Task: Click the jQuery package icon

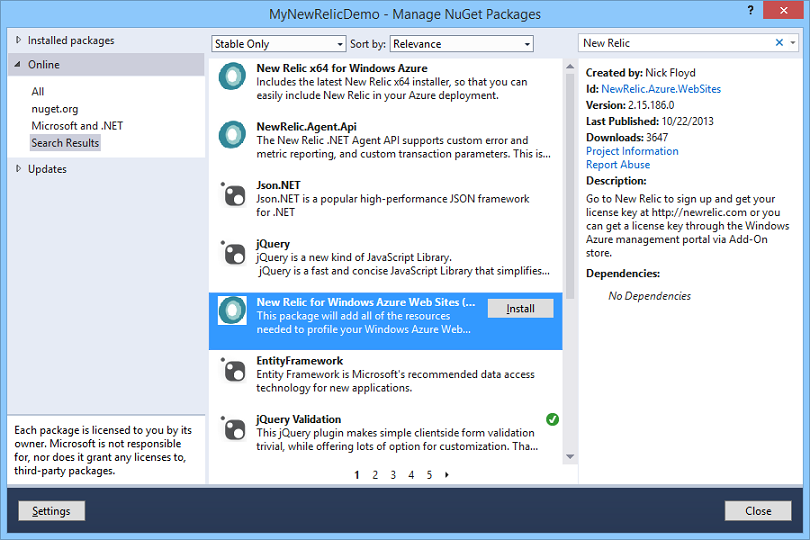Action: [x=233, y=253]
